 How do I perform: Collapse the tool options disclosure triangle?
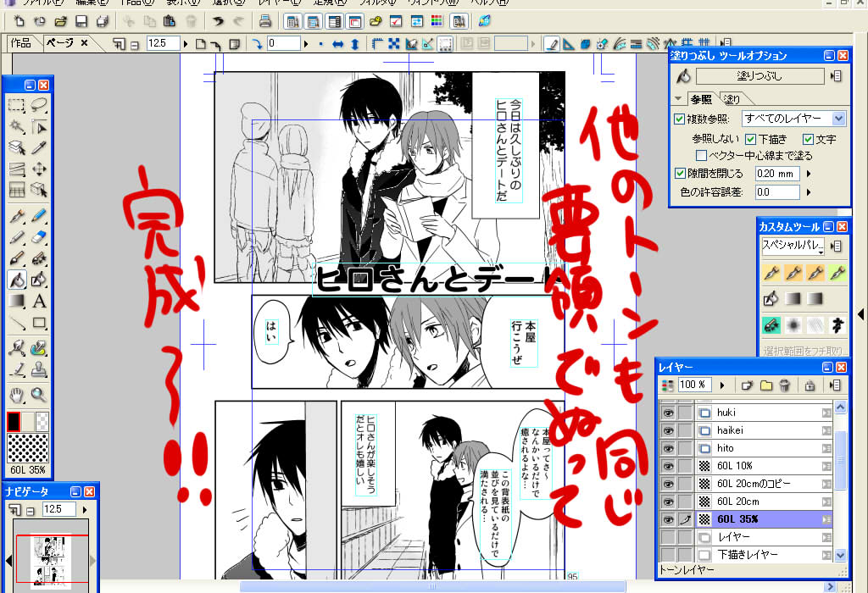click(678, 99)
